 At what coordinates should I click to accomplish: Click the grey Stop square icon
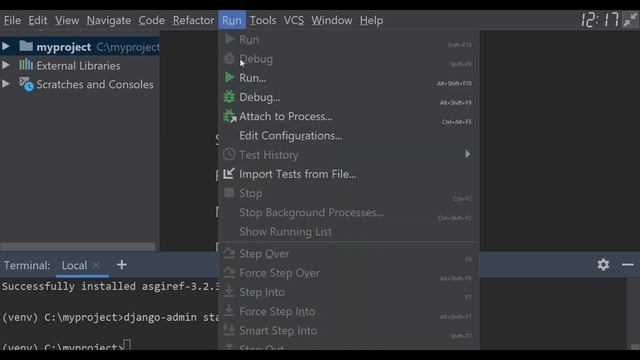coord(229,193)
